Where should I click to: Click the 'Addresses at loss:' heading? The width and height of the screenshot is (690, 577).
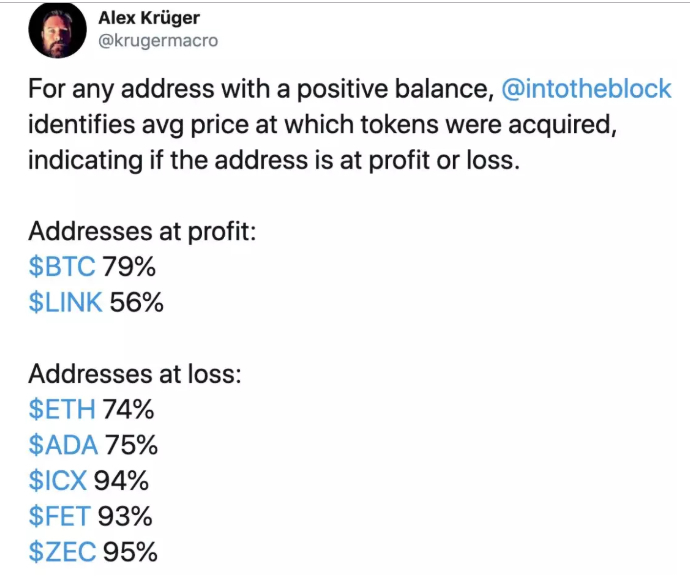click(135, 374)
